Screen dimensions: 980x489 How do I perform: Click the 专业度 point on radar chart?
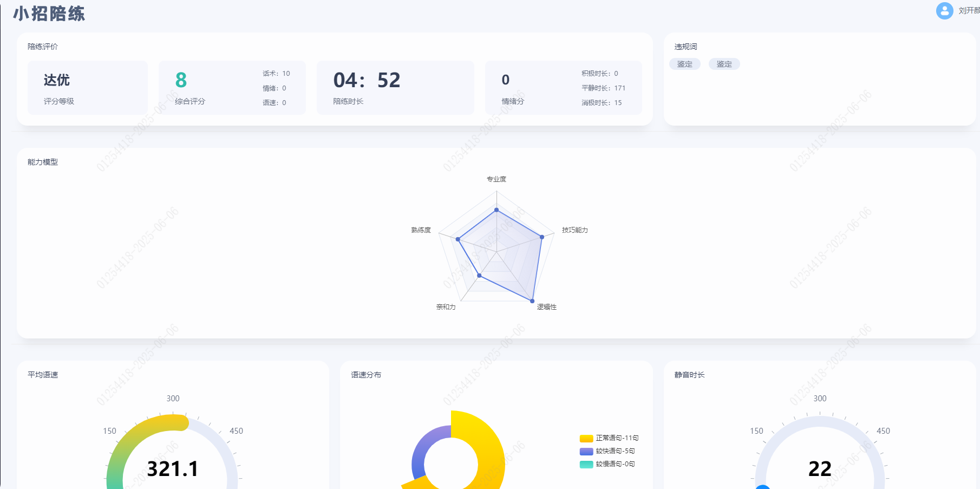(496, 210)
